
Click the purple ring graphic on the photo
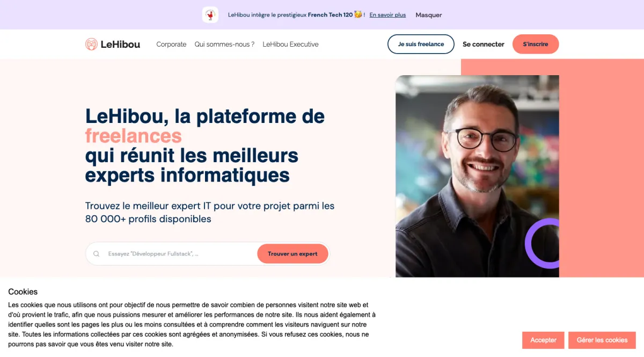point(543,243)
